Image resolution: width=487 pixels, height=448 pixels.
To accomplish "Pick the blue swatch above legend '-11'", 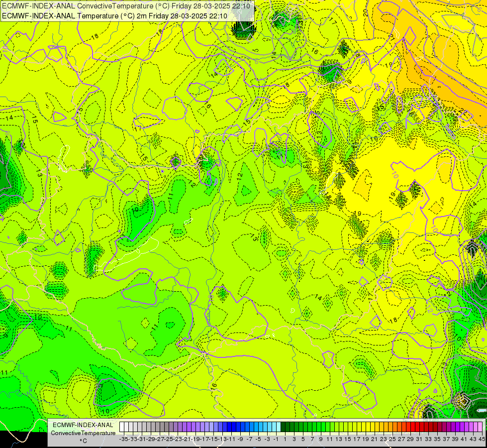I will click(x=229, y=427).
